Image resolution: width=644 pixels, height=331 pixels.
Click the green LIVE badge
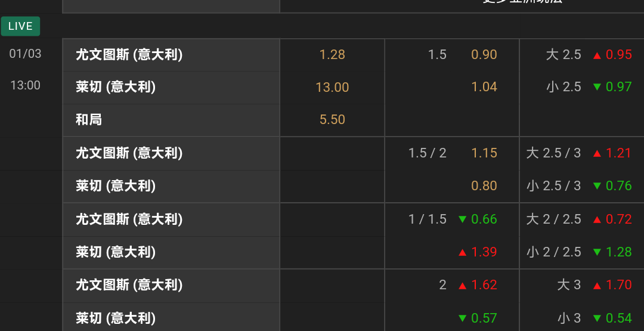(20, 26)
